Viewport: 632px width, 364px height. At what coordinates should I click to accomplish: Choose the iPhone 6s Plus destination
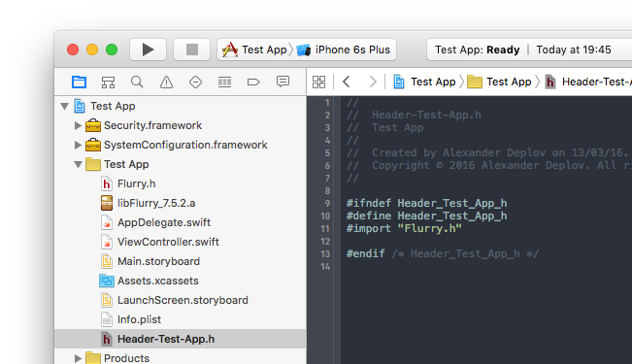point(344,50)
